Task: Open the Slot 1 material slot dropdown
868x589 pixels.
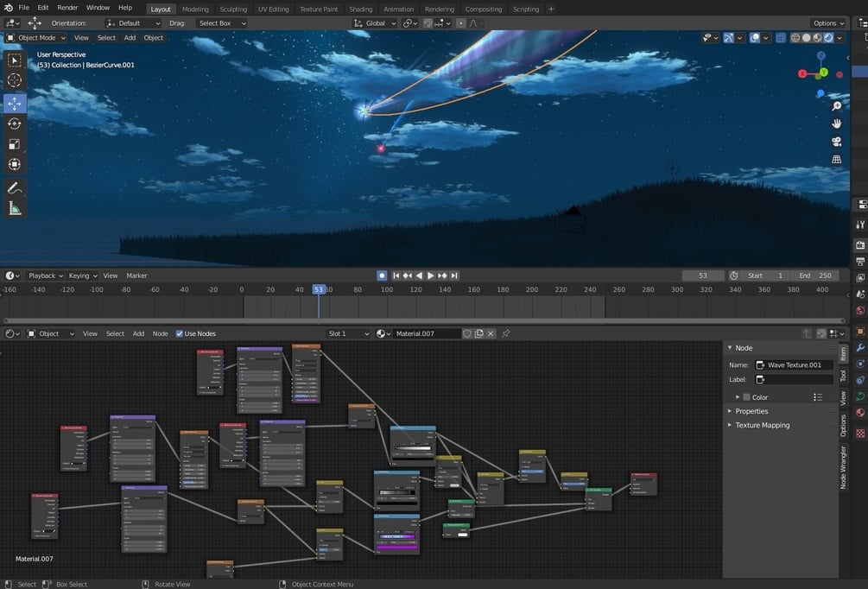Action: click(348, 333)
